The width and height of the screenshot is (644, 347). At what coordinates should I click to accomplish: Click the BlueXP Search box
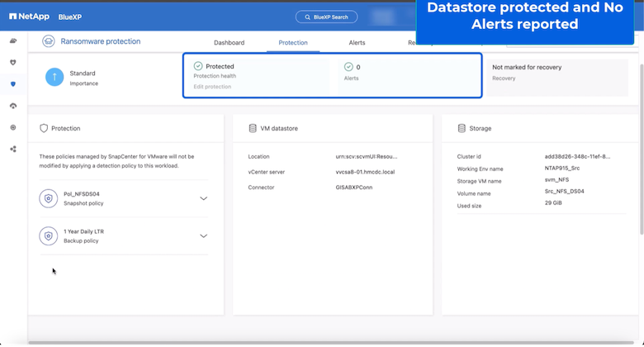(x=327, y=17)
